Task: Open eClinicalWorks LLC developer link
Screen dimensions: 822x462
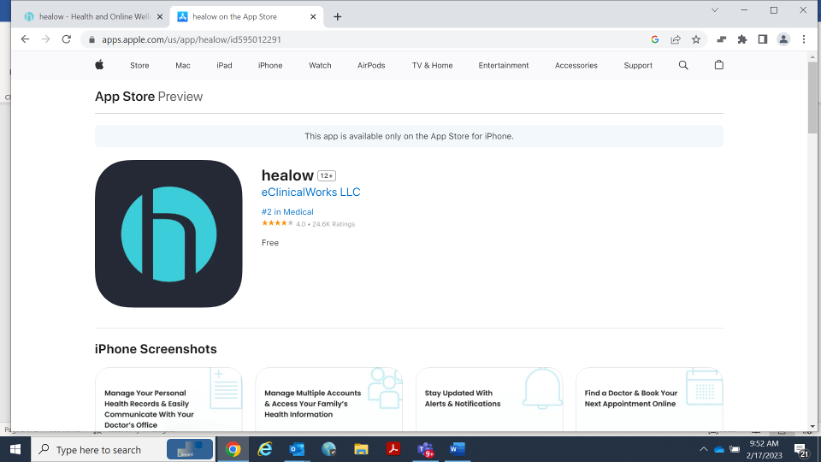Action: coord(311,192)
